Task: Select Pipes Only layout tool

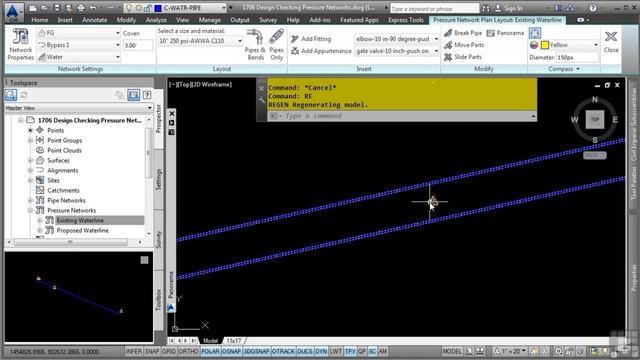Action: (x=276, y=45)
